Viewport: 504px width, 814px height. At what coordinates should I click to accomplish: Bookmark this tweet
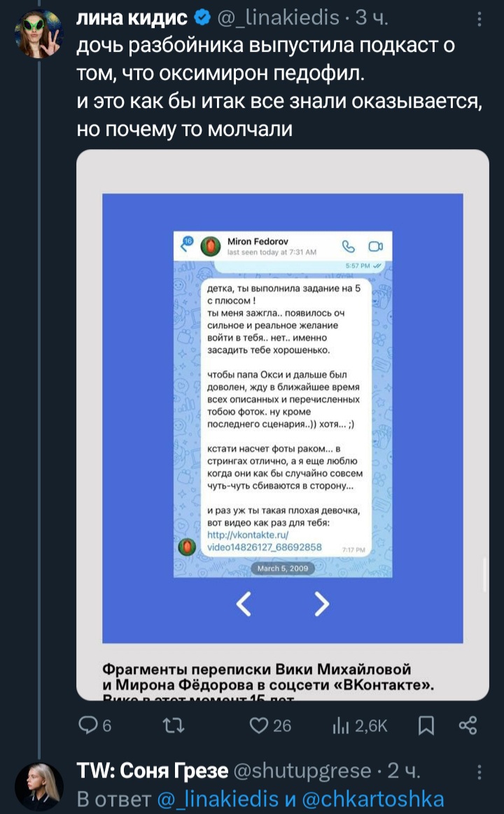pos(426,725)
